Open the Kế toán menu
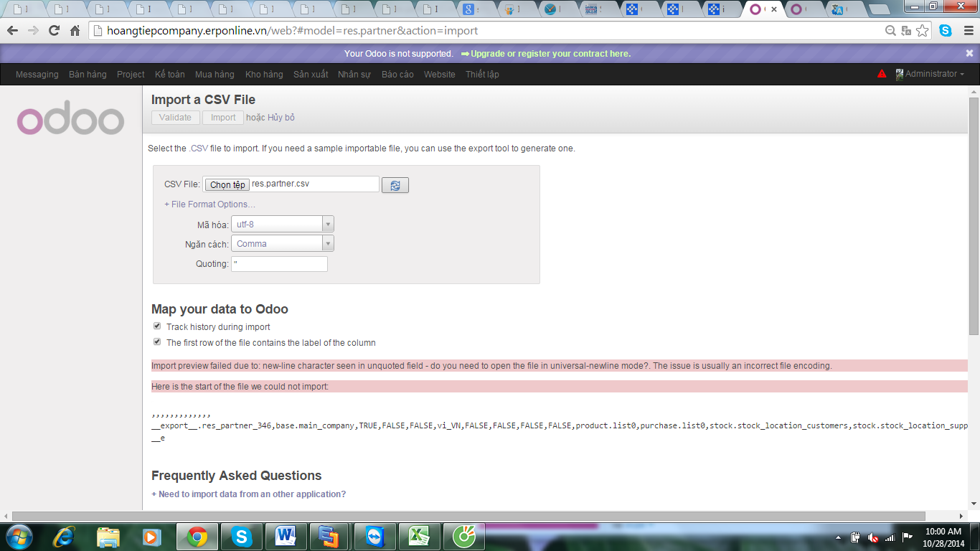The image size is (980, 551). pyautogui.click(x=170, y=75)
